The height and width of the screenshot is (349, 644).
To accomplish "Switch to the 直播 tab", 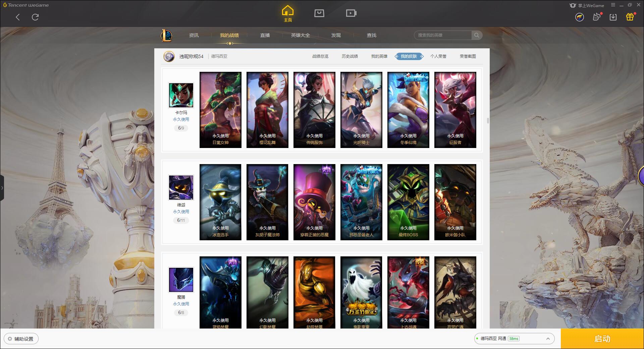I will (x=265, y=35).
